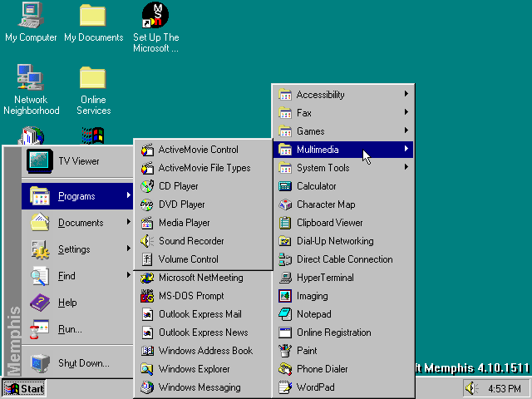Expand the Accessibility submenu arrow

tap(406, 94)
